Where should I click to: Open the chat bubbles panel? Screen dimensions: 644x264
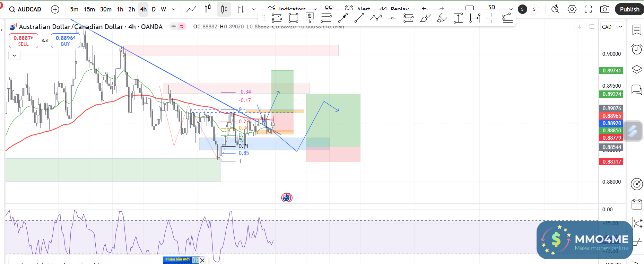point(637,90)
